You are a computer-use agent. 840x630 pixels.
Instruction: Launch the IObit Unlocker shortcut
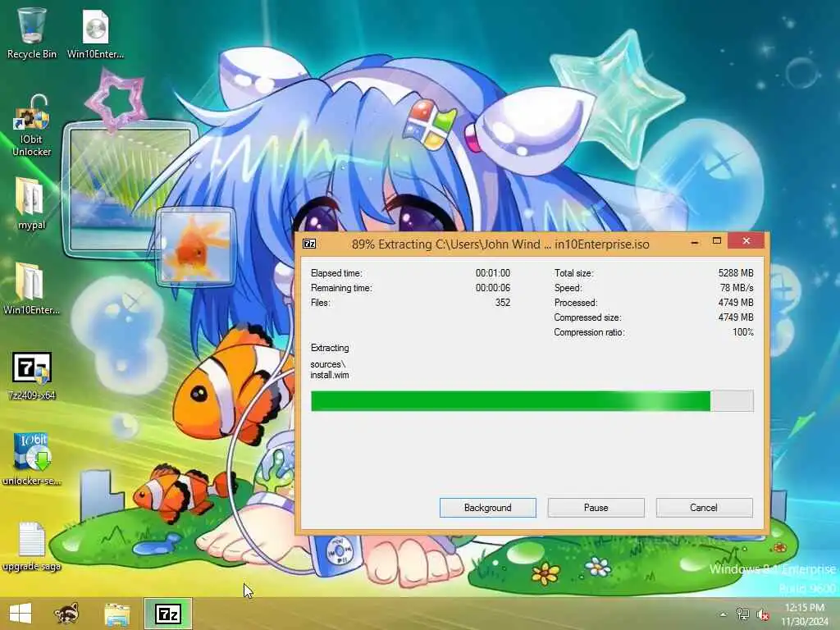coord(32,126)
